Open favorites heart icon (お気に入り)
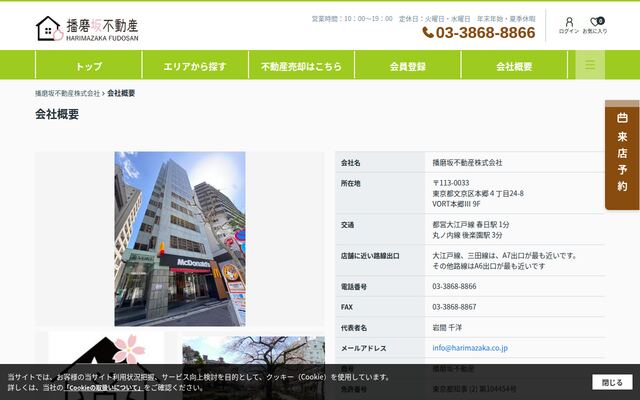Screen dimensions: 640x400 (595, 25)
